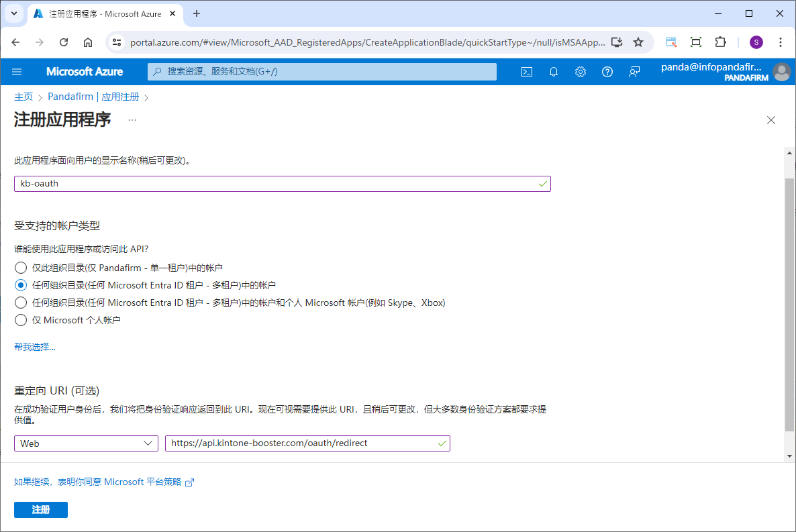Select multitenant and personal Microsoft accounts option
This screenshot has width=796, height=532.
click(x=21, y=303)
